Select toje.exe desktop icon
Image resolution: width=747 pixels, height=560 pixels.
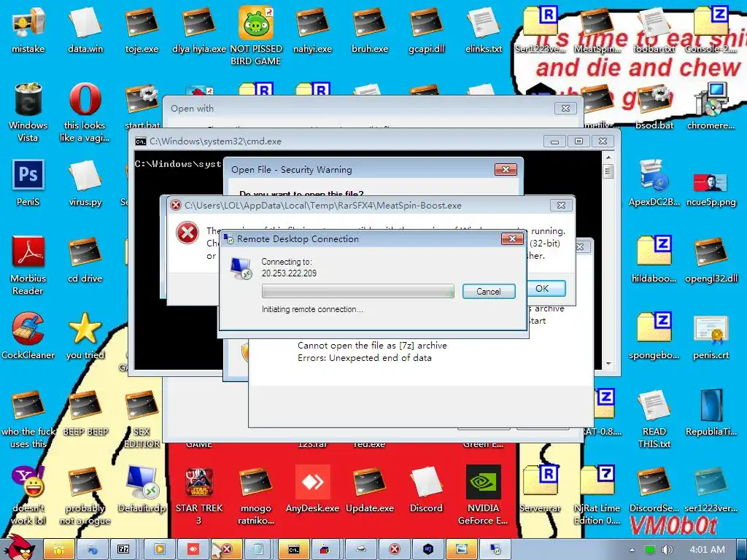click(142, 29)
